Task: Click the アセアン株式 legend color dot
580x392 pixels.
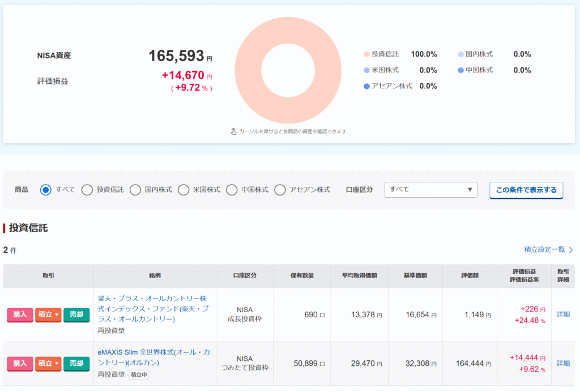Action: (x=366, y=86)
